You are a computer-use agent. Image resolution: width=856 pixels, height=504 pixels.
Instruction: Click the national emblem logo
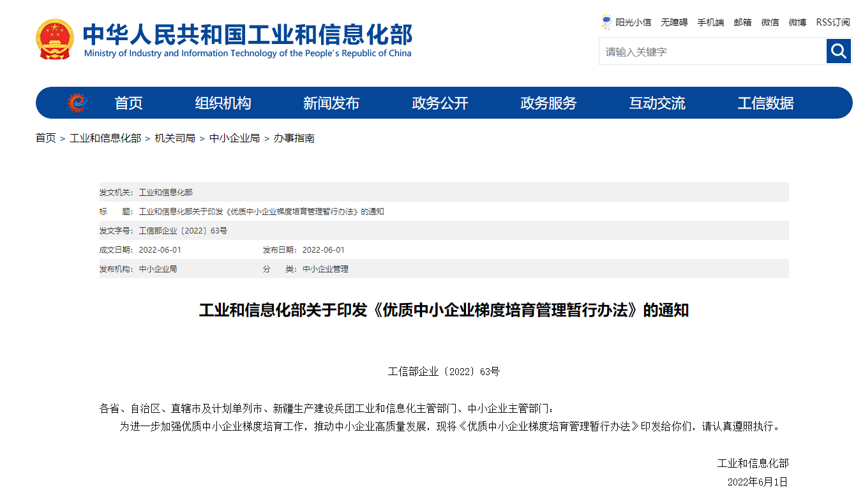click(x=54, y=40)
